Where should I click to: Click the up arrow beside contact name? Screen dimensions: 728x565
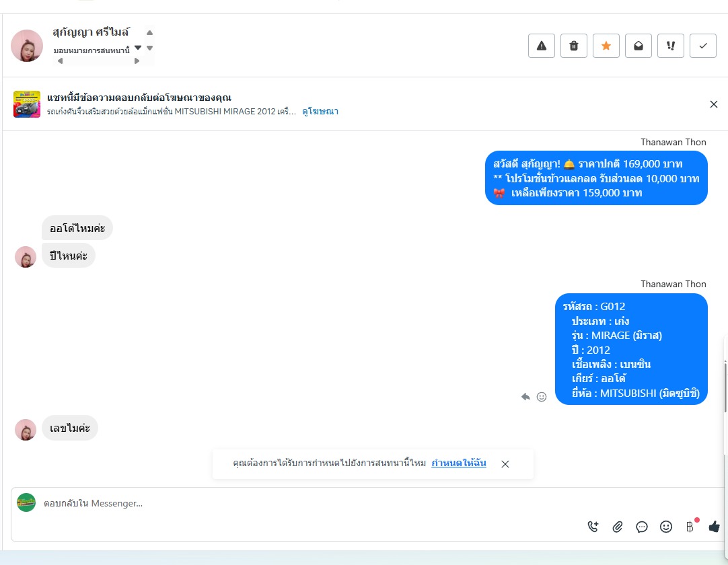click(x=149, y=32)
